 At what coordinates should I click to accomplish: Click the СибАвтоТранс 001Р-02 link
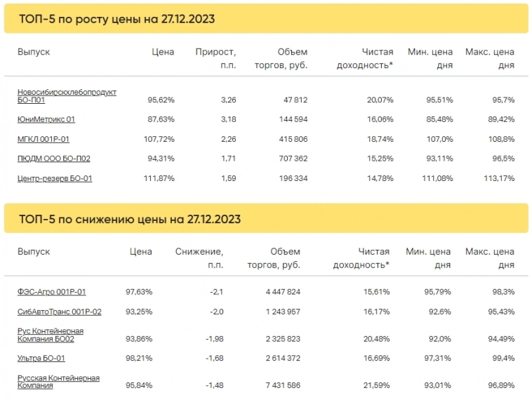click(60, 312)
